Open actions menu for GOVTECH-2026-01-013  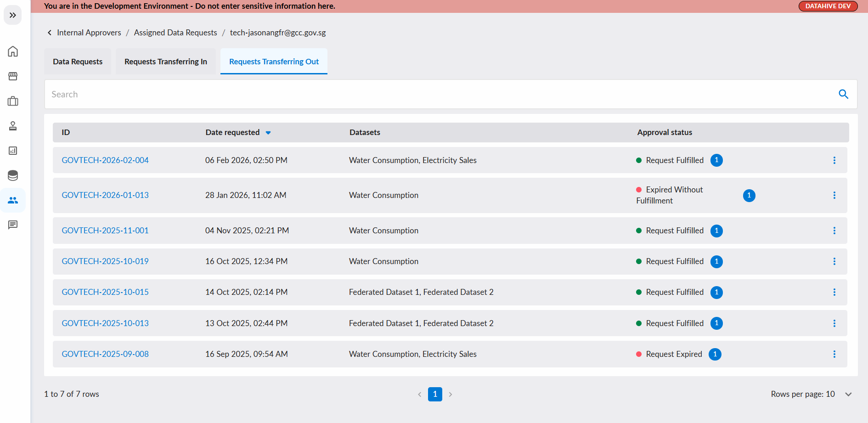tap(834, 195)
